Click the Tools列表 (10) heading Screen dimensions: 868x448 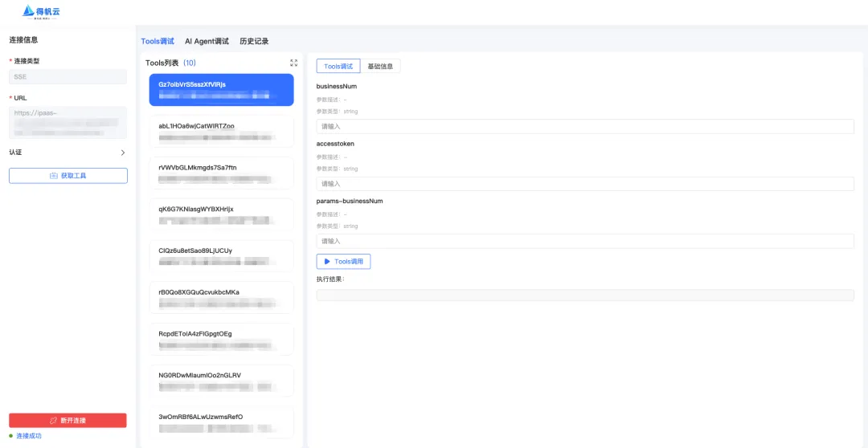pos(170,63)
